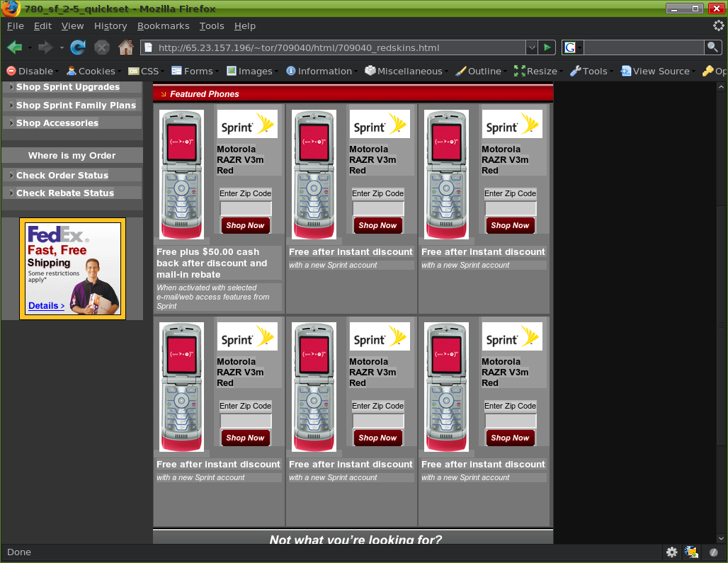Click the green Go button beside URL
This screenshot has width=728, height=563.
[547, 47]
